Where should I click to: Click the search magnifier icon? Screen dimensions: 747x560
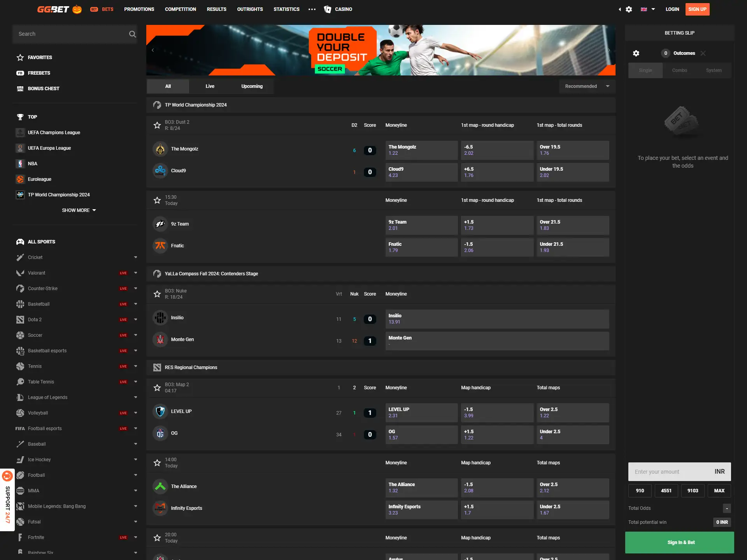[132, 34]
